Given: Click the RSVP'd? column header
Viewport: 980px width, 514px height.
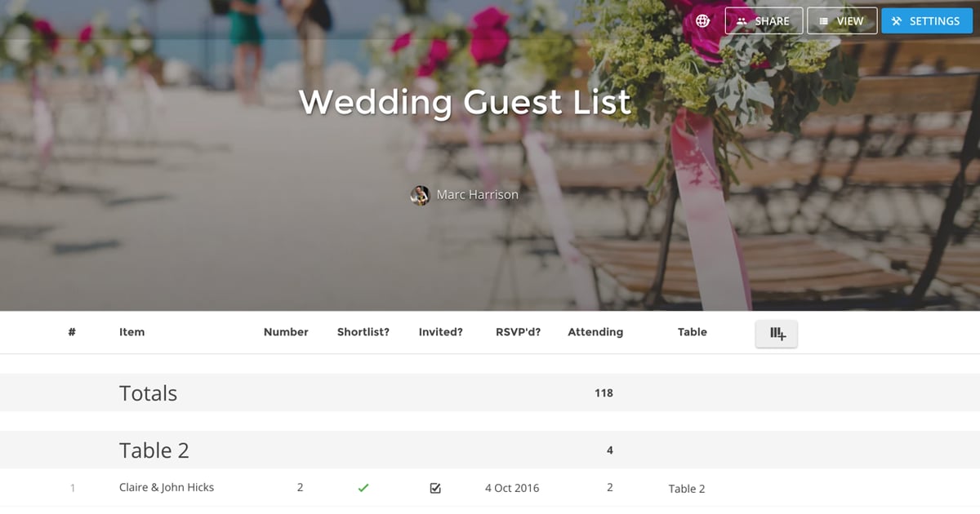Looking at the screenshot, I should (x=518, y=332).
